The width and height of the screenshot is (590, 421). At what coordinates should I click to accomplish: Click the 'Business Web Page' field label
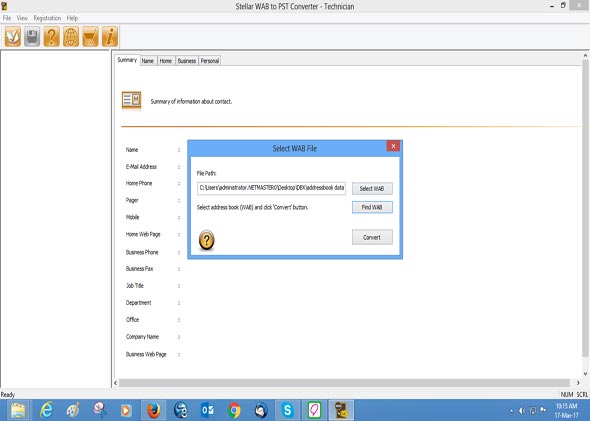pyautogui.click(x=146, y=354)
